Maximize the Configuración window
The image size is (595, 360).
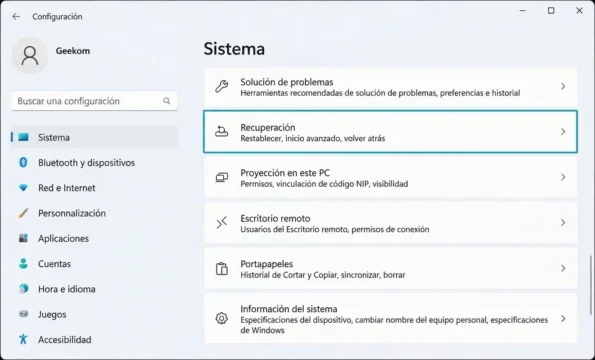pyautogui.click(x=551, y=11)
